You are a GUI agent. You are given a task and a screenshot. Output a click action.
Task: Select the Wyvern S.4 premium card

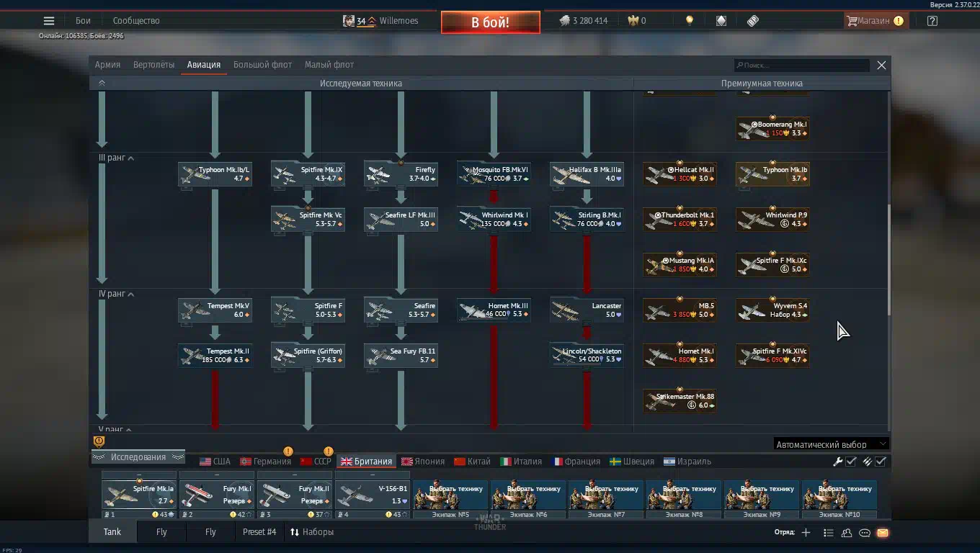click(772, 310)
